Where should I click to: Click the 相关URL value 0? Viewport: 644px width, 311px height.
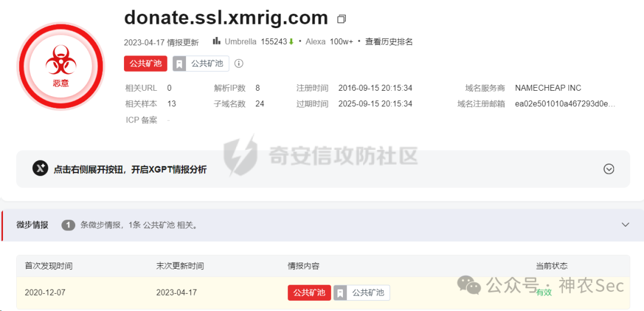point(169,88)
